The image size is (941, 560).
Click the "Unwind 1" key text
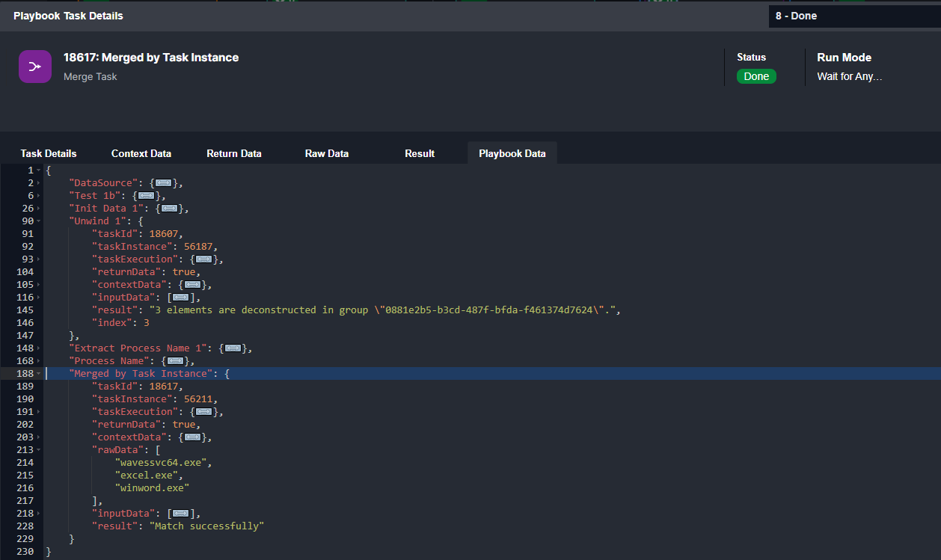pos(97,221)
